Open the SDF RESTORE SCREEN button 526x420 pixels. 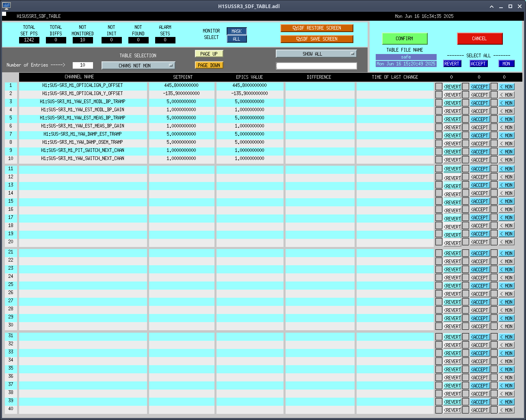317,28
